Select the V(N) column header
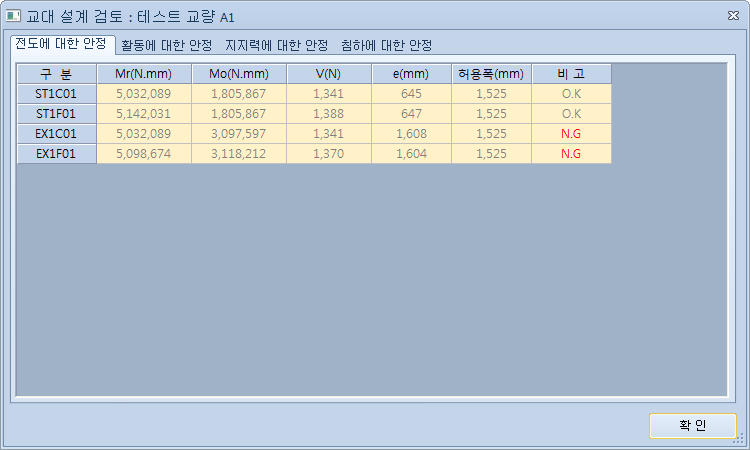The width and height of the screenshot is (750, 450). click(329, 74)
